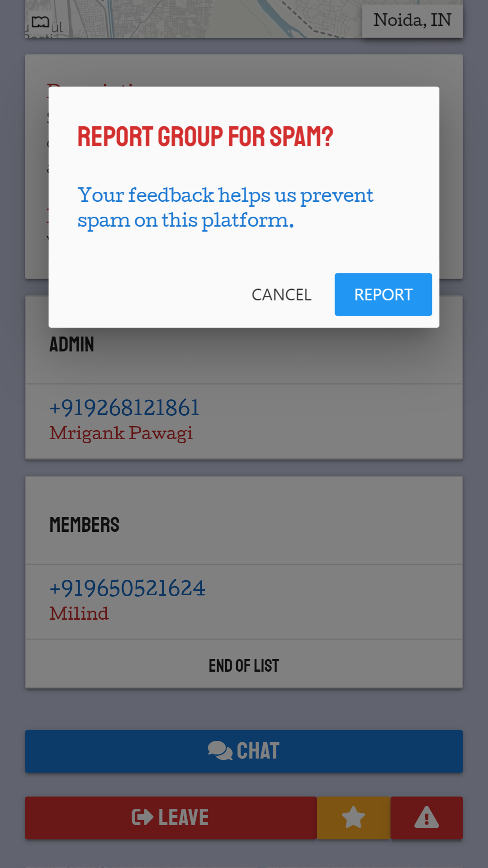The height and width of the screenshot is (868, 488).
Task: Open the group CHAT button
Action: 244,751
